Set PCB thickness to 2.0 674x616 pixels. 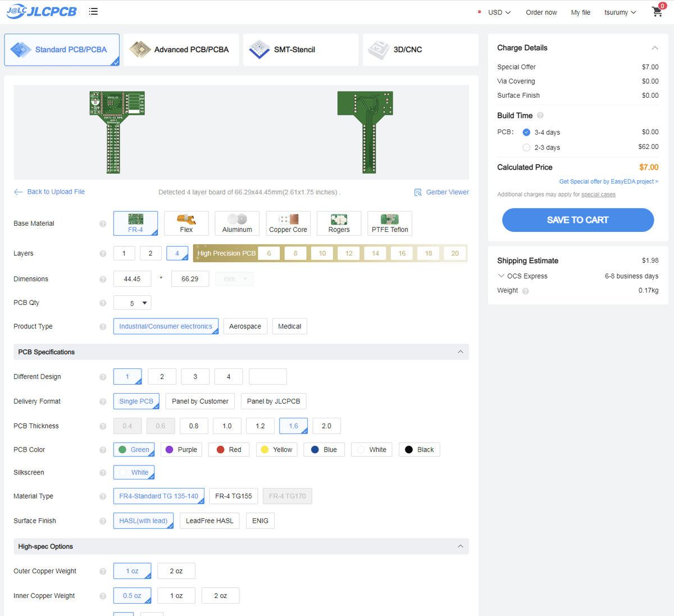click(x=326, y=426)
